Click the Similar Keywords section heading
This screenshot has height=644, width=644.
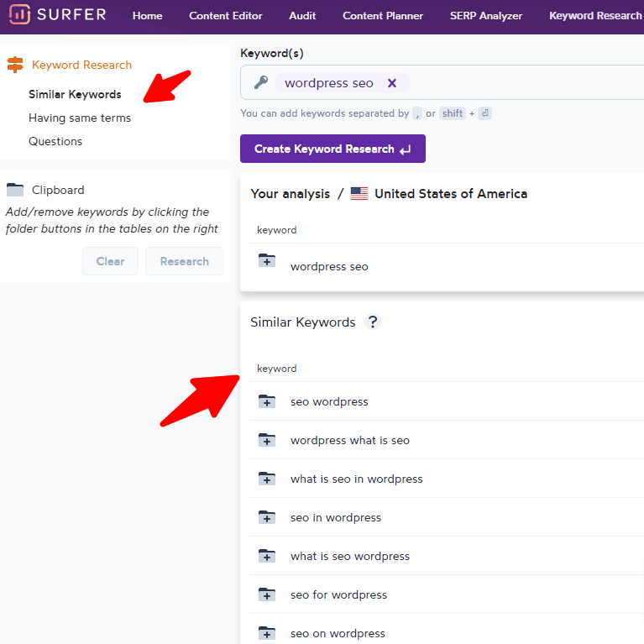pos(303,322)
